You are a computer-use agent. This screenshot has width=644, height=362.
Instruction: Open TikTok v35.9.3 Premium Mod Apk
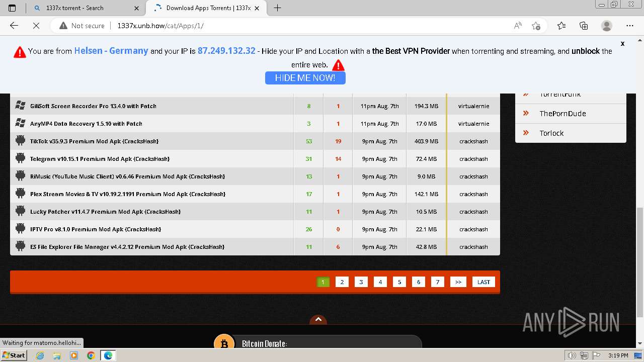tap(94, 141)
